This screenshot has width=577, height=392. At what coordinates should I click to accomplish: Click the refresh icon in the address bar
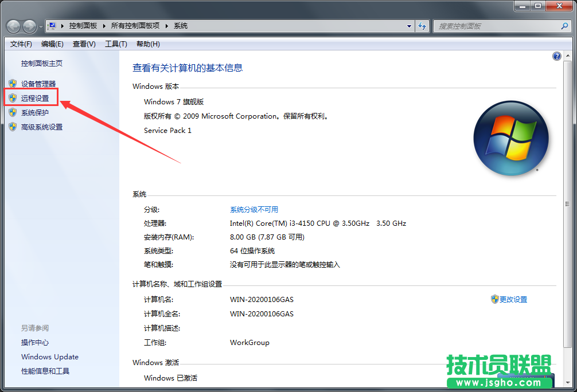(x=422, y=26)
